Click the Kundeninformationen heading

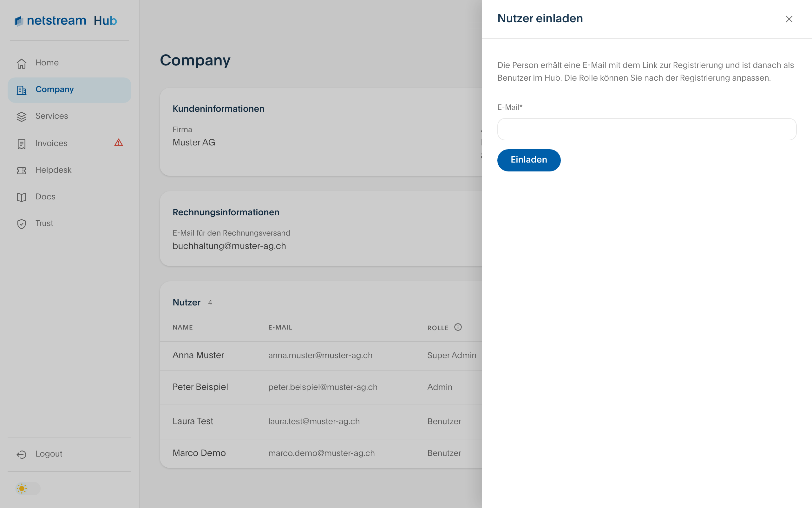click(x=219, y=109)
